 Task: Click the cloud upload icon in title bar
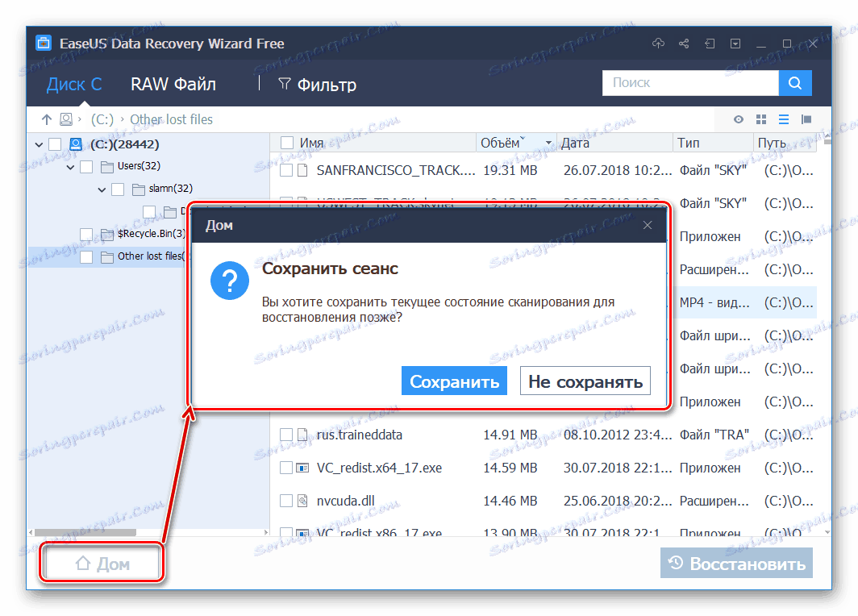tap(658, 44)
